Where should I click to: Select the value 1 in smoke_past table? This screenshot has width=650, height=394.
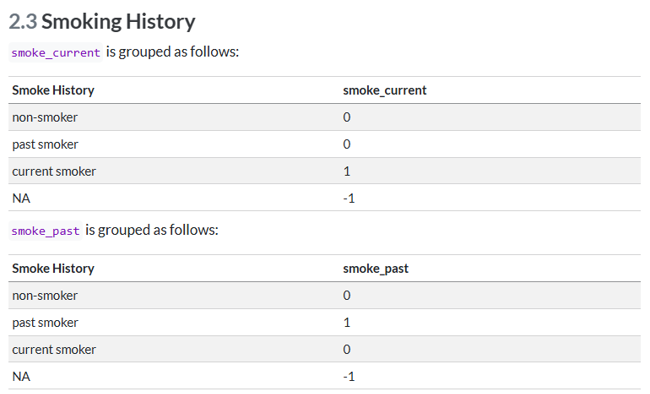click(347, 323)
